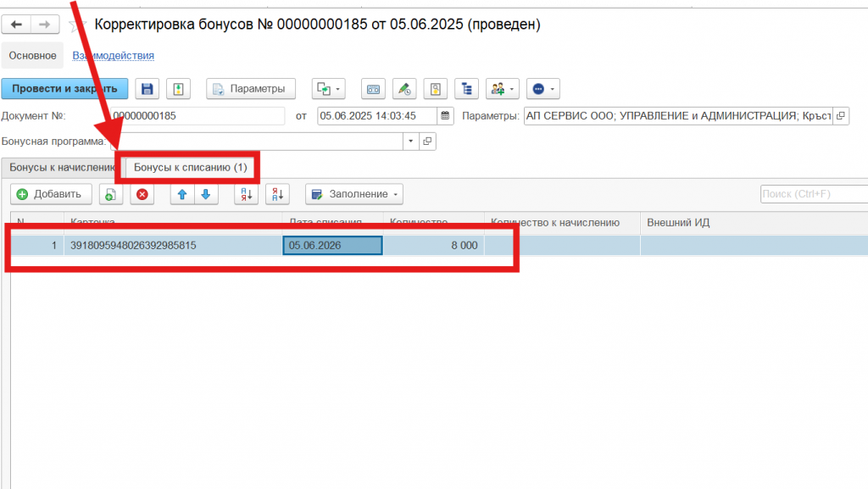Open the Взаимодействия link
The height and width of the screenshot is (489, 868).
click(113, 56)
